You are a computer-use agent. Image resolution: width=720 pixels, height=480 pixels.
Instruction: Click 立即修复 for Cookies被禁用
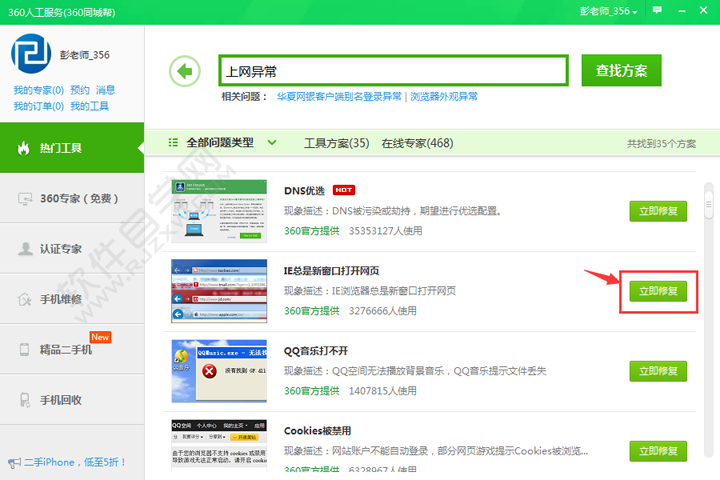point(658,451)
